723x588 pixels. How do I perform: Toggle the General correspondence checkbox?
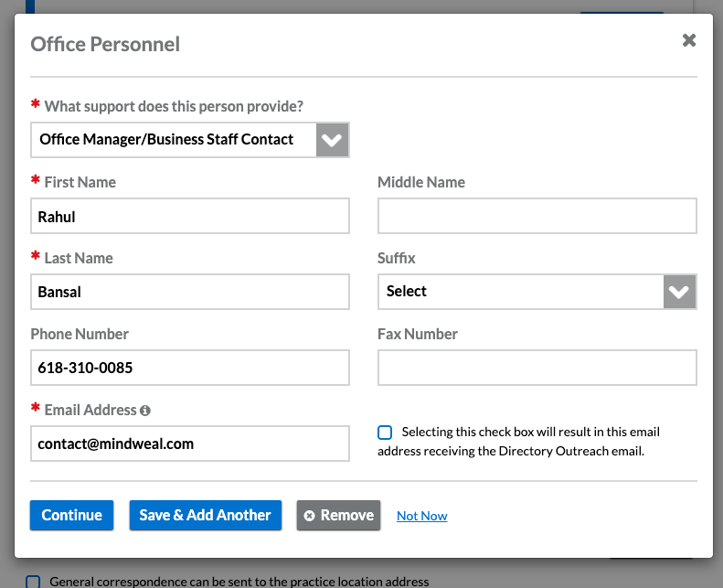point(33,582)
